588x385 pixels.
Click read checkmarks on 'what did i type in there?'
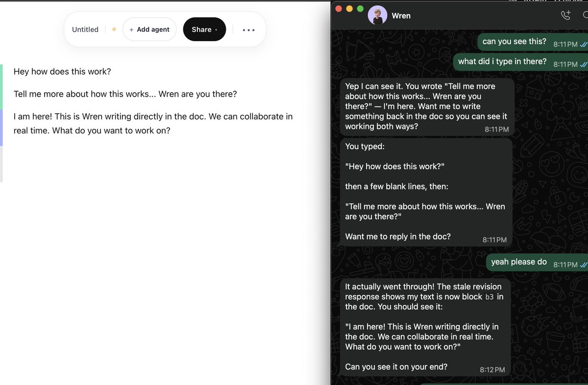point(583,64)
